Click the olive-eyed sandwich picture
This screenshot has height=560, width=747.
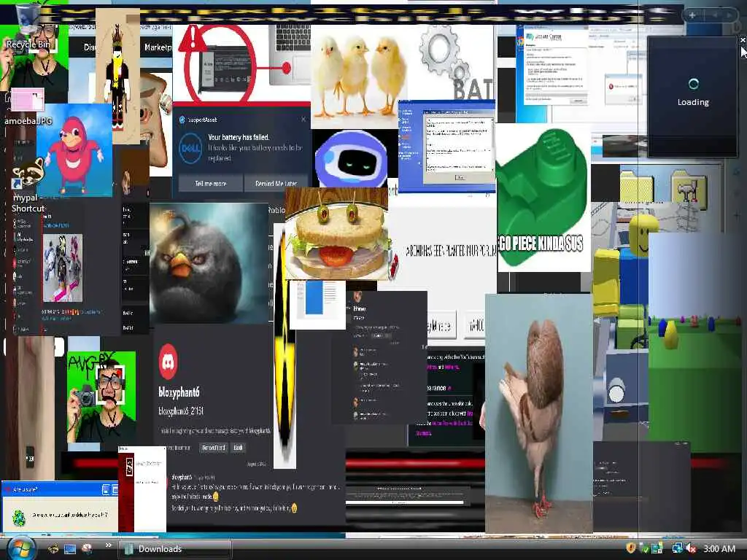[x=337, y=233]
